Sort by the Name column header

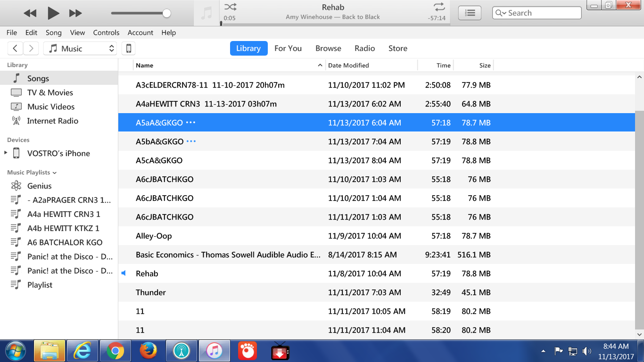pos(229,65)
